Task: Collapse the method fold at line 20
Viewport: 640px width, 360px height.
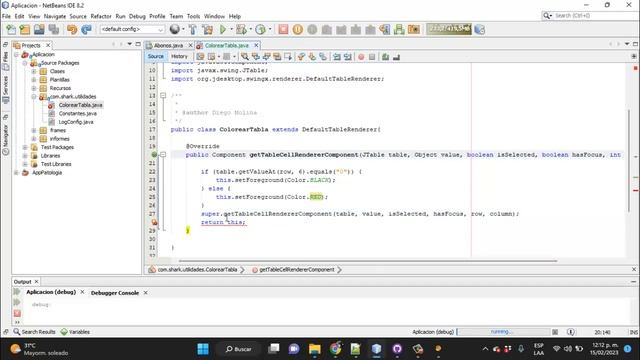Action: [163, 155]
